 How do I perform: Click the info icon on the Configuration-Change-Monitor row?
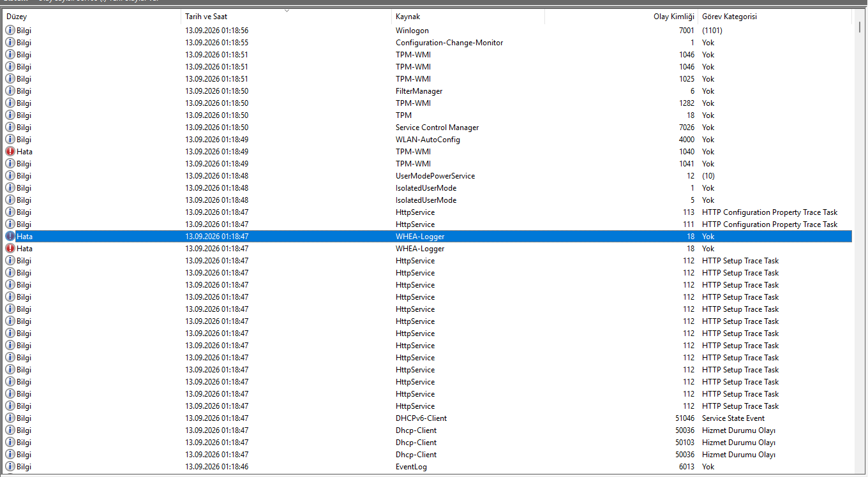point(10,43)
